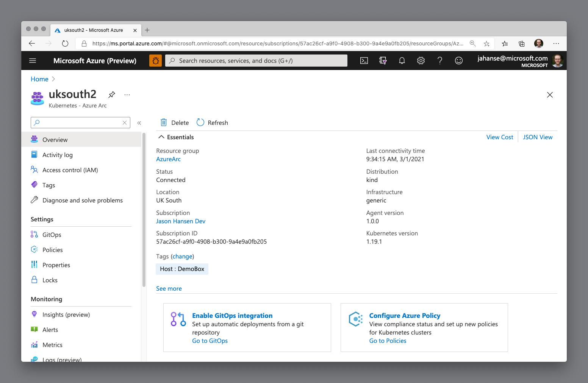Open the directory and subscription filter
Image resolution: width=588 pixels, height=383 pixels.
(383, 61)
